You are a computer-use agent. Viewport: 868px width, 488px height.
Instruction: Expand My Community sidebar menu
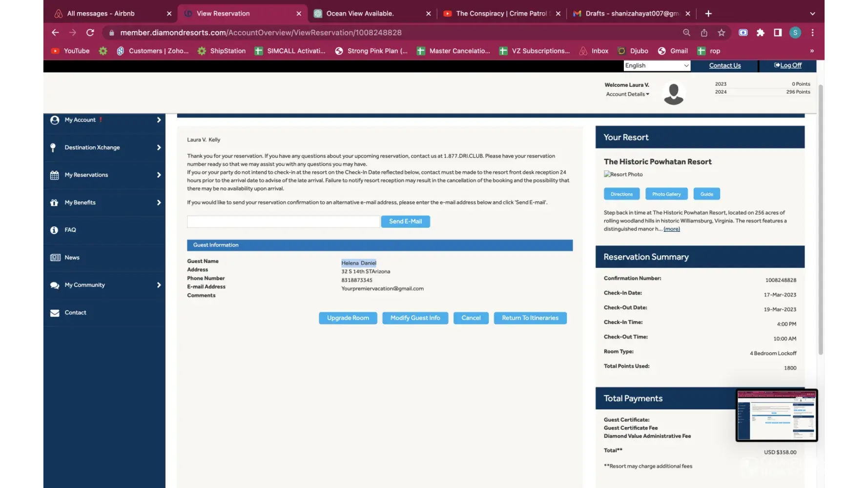104,285
